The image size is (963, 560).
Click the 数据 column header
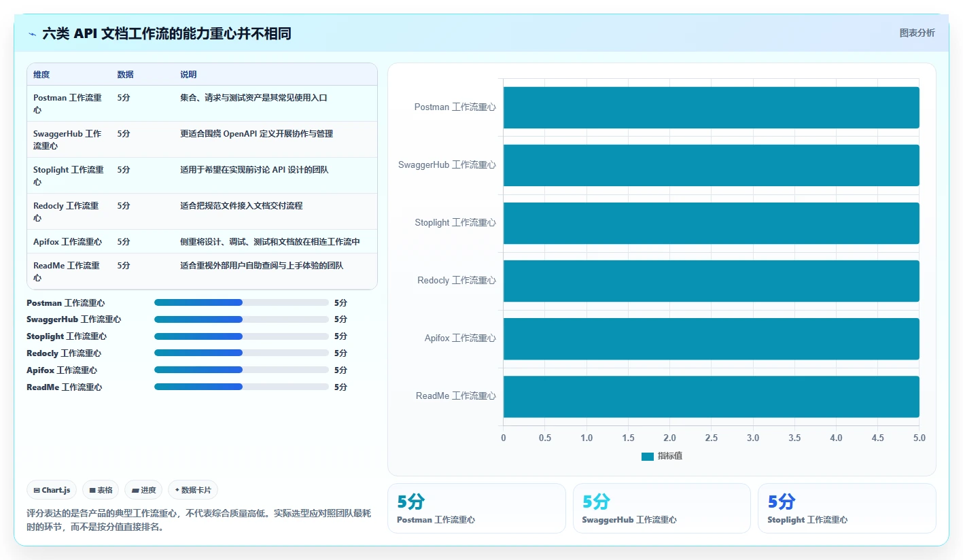pos(125,75)
